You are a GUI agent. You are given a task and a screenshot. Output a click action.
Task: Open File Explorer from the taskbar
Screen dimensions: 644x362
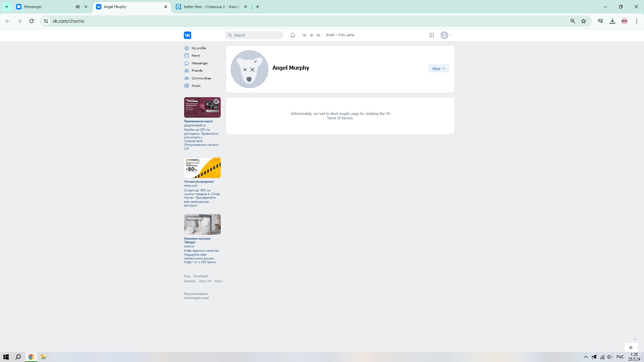[x=43, y=357]
